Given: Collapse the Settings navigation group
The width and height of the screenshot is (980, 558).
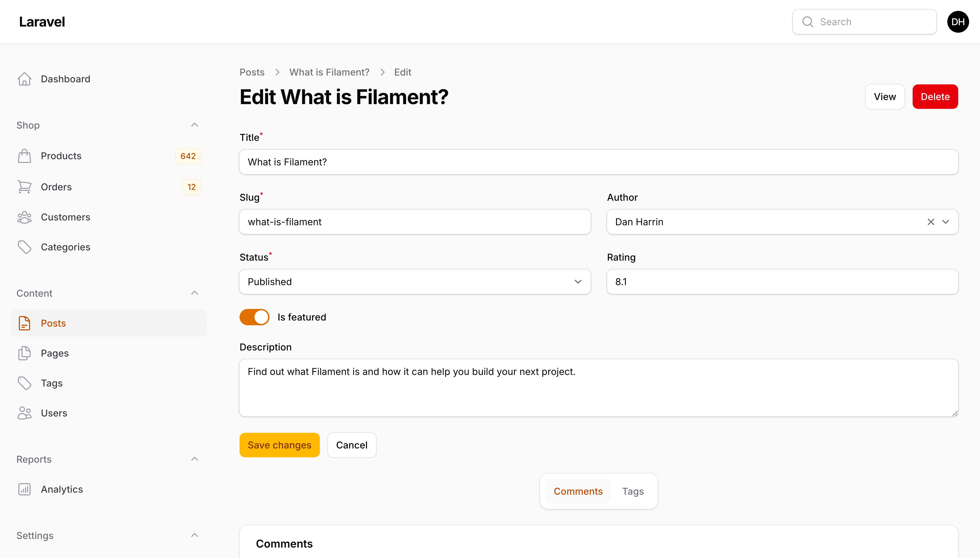Looking at the screenshot, I should 195,535.
